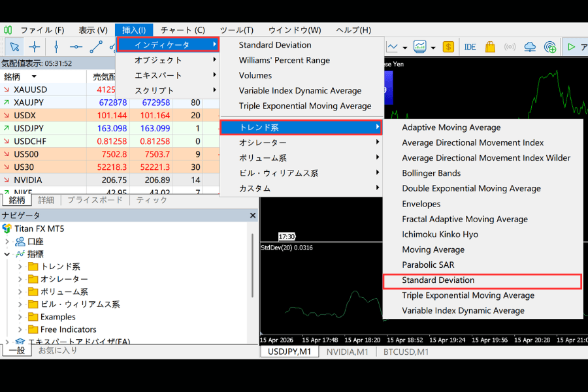The width and height of the screenshot is (588, 392).
Task: Select Standard Deviation in the trend submenu
Action: (483, 280)
